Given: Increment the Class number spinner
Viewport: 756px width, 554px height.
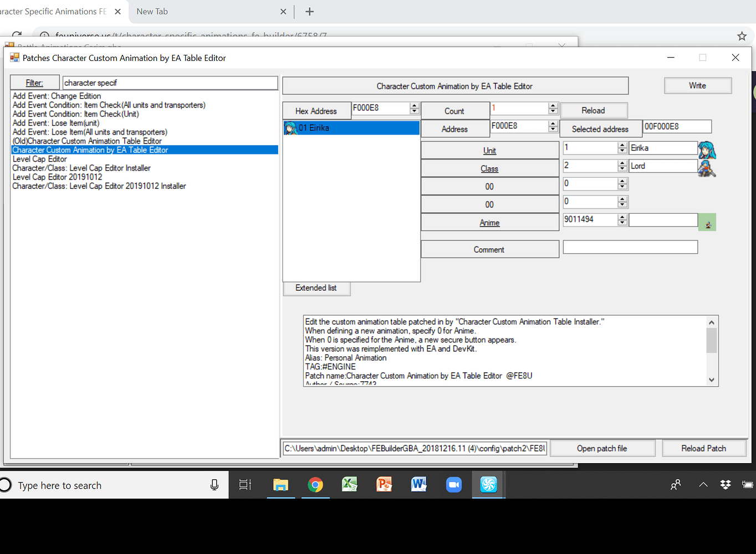Looking at the screenshot, I should [x=622, y=163].
